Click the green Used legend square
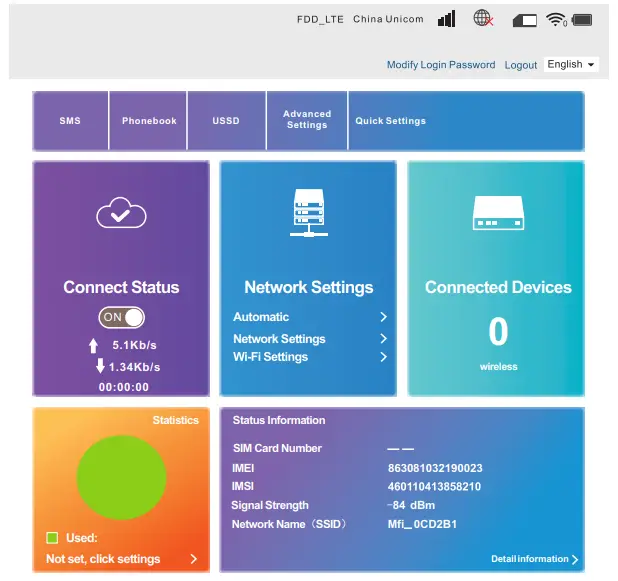The image size is (618, 581). [x=52, y=538]
